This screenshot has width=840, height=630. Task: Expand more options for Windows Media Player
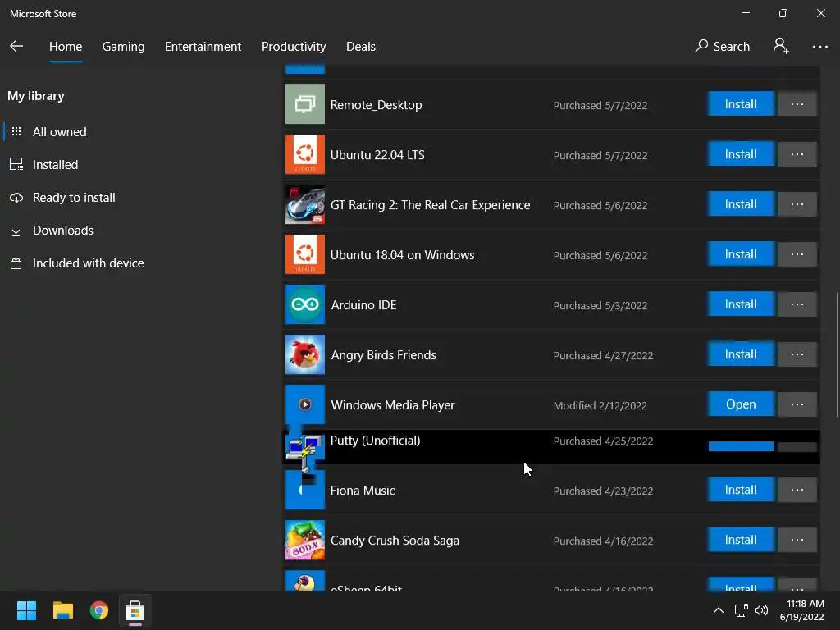coord(797,404)
